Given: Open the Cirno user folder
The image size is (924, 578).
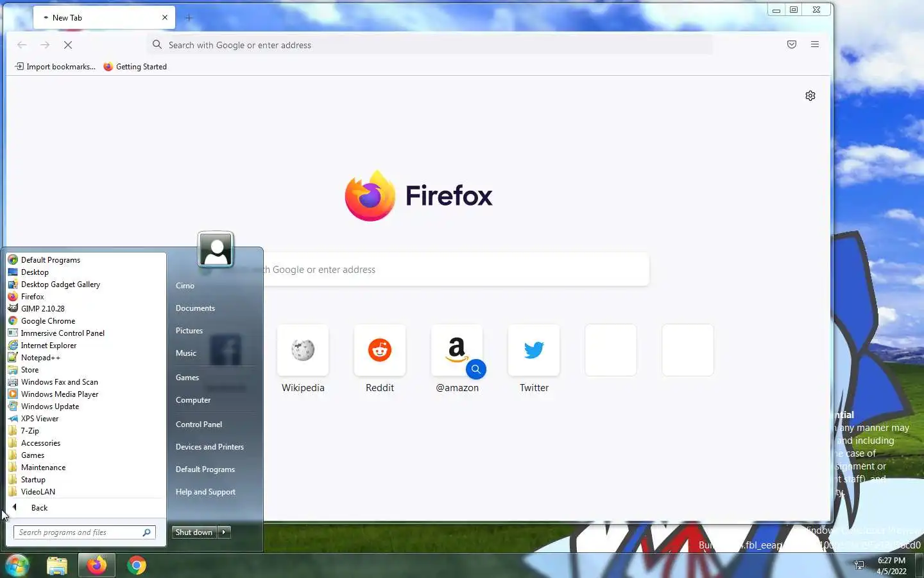Looking at the screenshot, I should (185, 286).
